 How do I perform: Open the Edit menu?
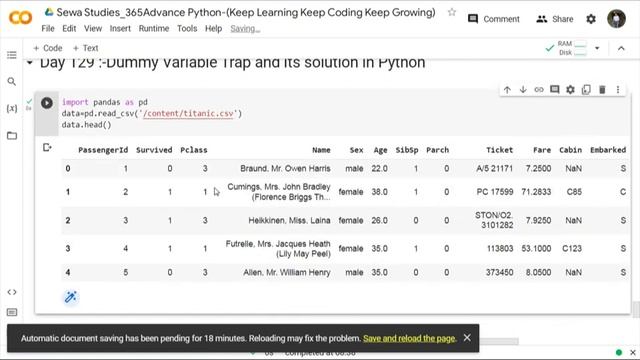(x=69, y=29)
